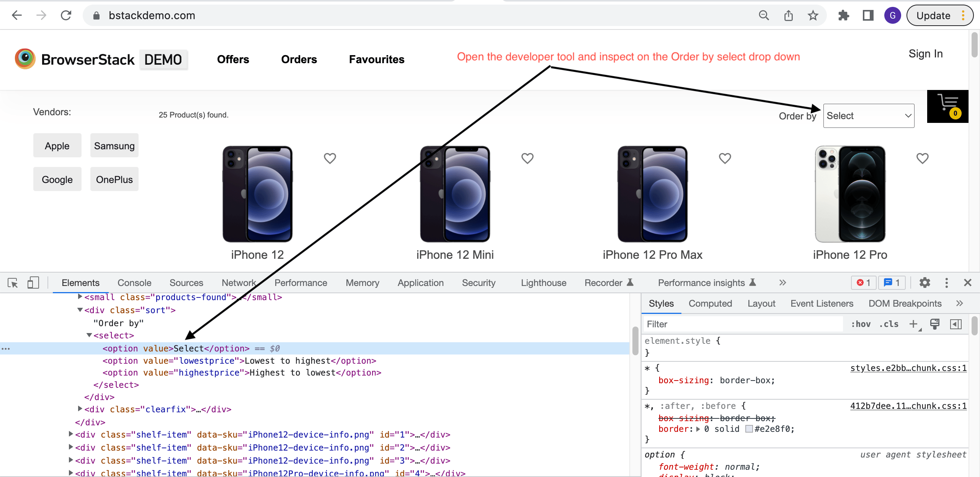Screen dimensions: 980x477
Task: Click the Sign In link
Action: pos(926,54)
